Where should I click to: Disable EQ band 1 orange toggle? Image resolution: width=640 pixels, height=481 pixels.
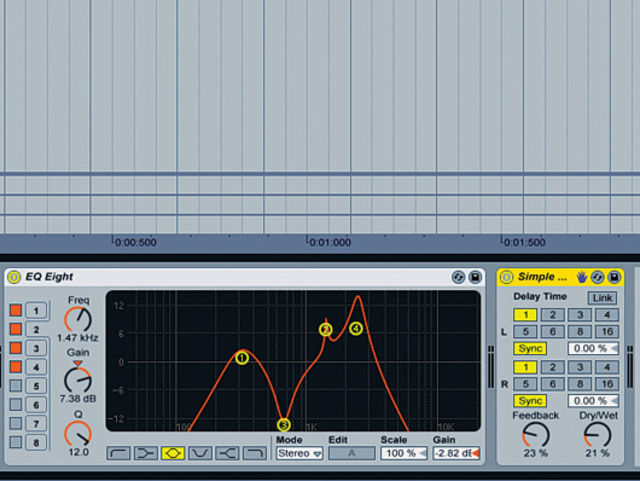tap(16, 310)
